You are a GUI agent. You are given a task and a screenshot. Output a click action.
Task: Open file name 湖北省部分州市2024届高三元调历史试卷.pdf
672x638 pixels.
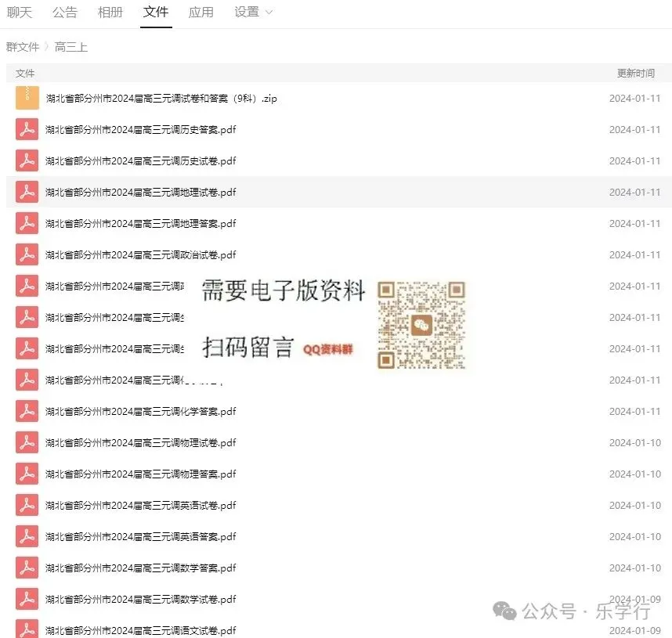tap(140, 161)
